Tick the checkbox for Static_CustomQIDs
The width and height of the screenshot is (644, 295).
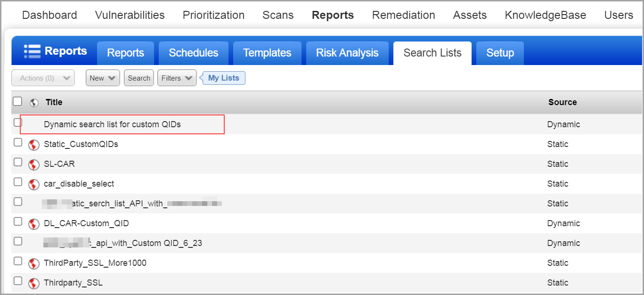pyautogui.click(x=18, y=142)
